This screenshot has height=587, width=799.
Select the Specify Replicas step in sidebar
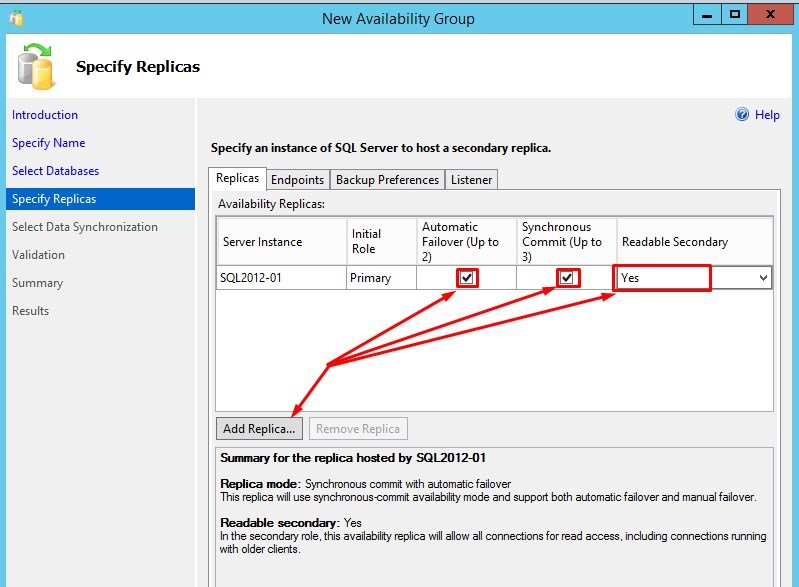click(54, 199)
